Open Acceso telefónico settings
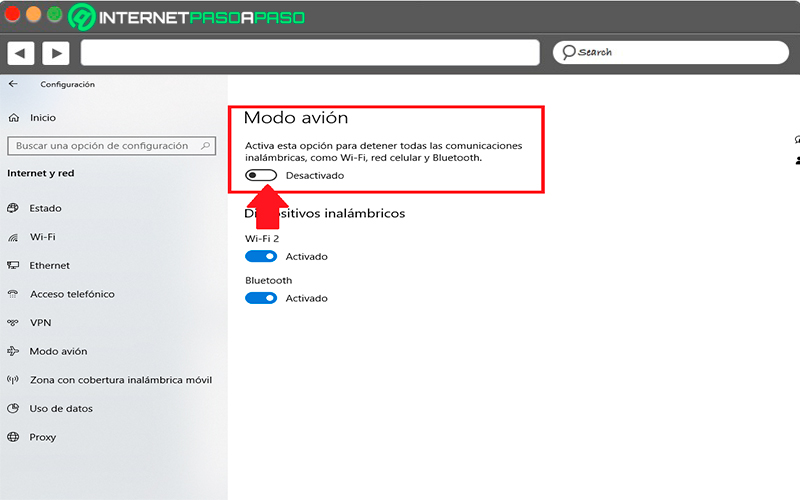800x500 pixels. tap(72, 294)
